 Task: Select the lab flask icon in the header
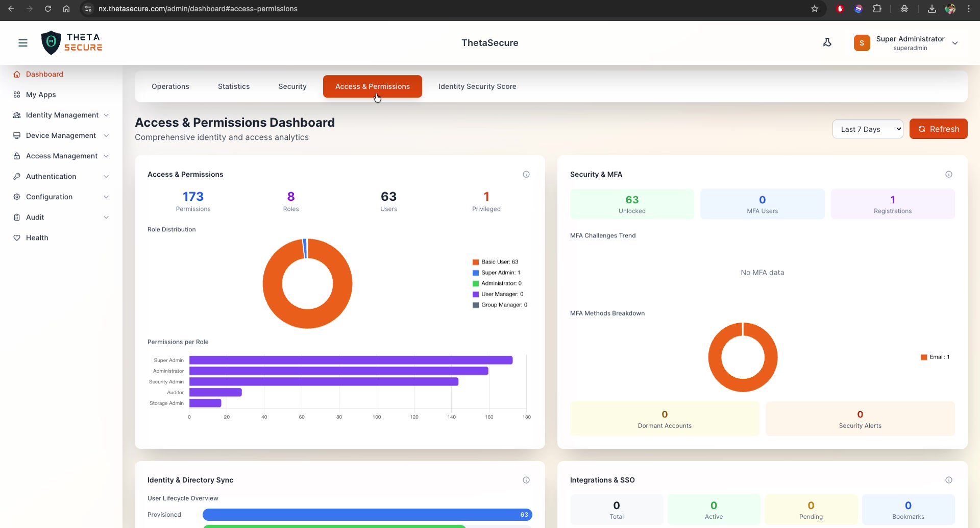click(x=827, y=42)
